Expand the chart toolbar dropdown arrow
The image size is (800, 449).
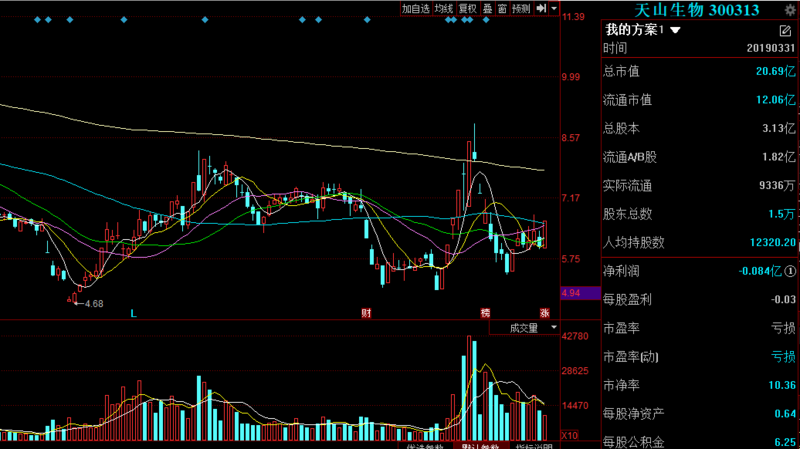(x=554, y=9)
